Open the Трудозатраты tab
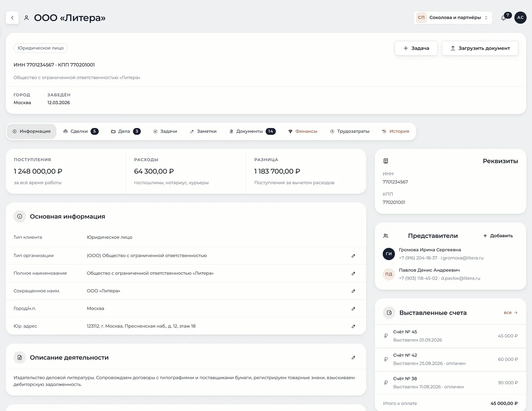The height and width of the screenshot is (411, 532). pos(350,131)
